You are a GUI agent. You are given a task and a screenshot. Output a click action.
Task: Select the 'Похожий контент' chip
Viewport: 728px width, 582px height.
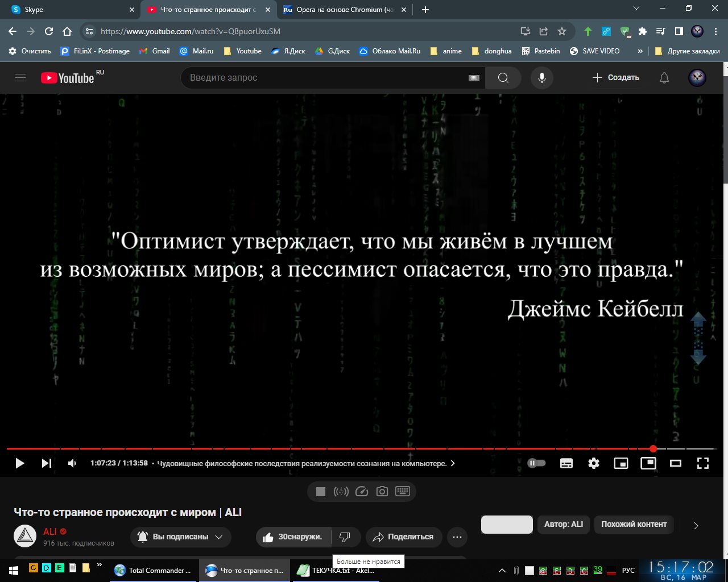[634, 524]
